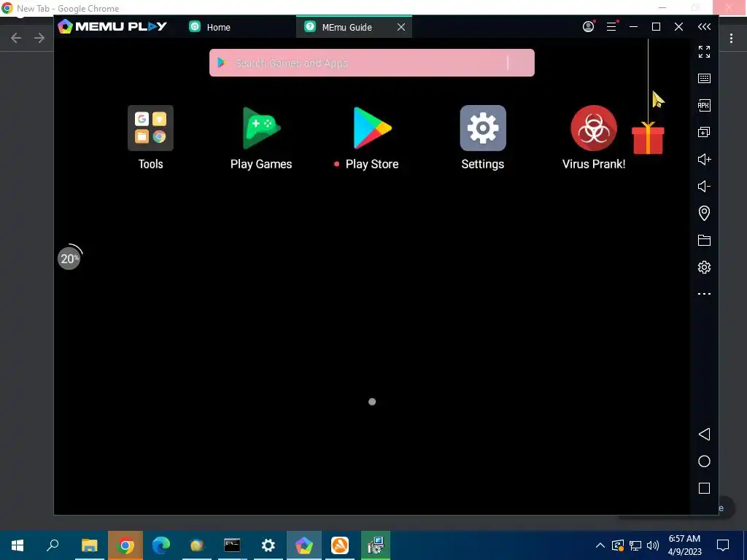This screenshot has height=560, width=747.
Task: Open the taskbar clock showing 6:57 AM
Action: click(x=684, y=545)
